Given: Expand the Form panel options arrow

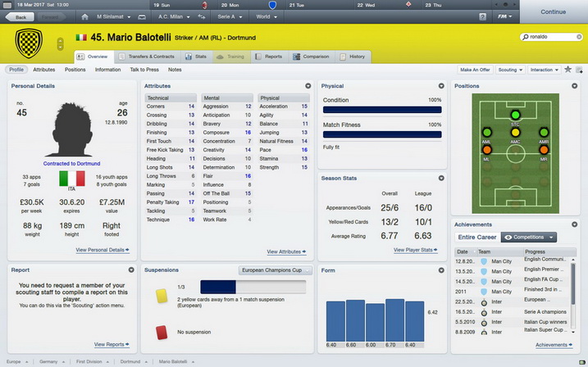Looking at the screenshot, I should (441, 270).
